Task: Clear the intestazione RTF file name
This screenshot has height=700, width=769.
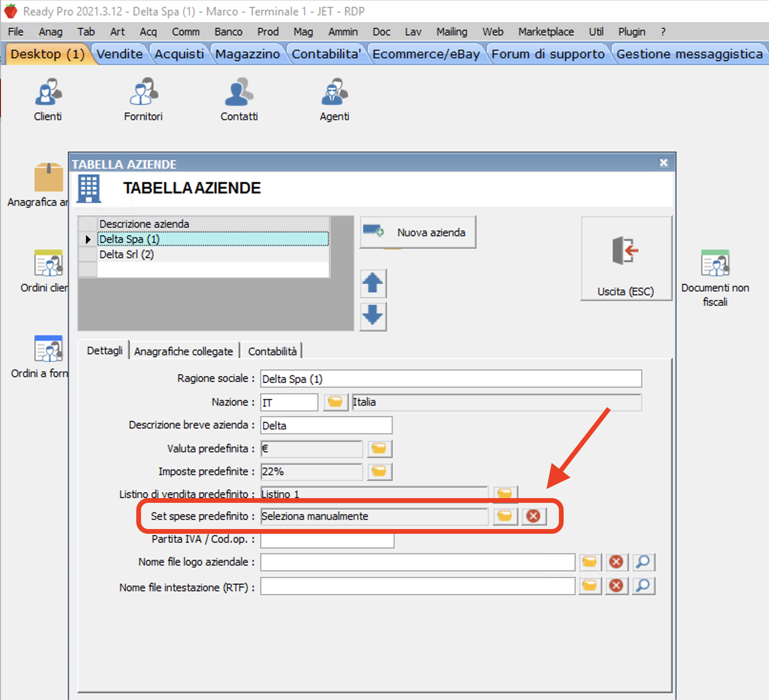Action: point(617,586)
